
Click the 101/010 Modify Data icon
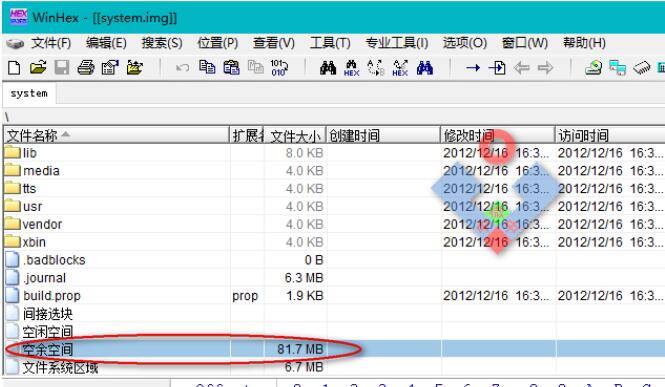(x=279, y=67)
